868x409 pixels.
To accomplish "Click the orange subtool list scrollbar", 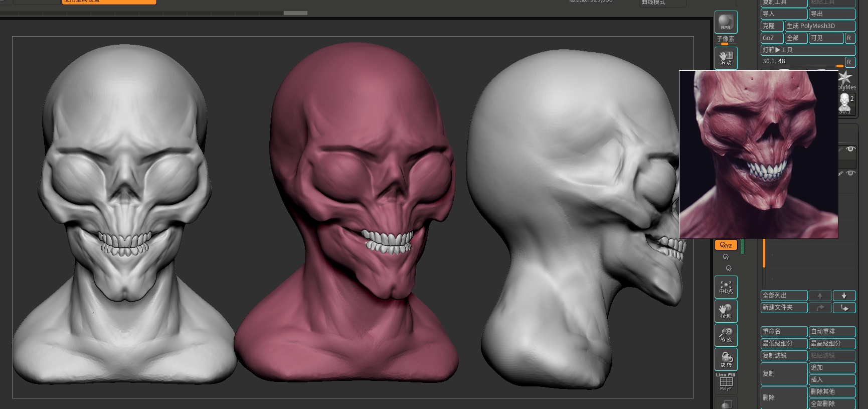I will pyautogui.click(x=764, y=253).
